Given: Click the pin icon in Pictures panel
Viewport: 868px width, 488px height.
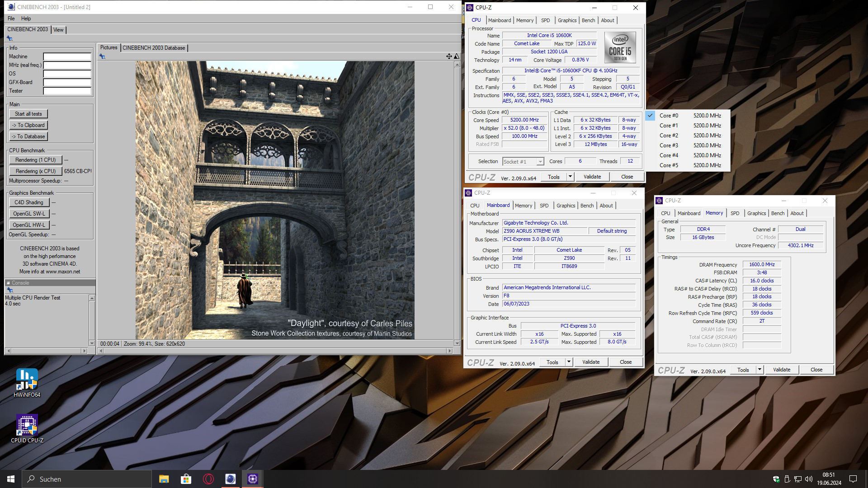Looking at the screenshot, I should pyautogui.click(x=102, y=56).
